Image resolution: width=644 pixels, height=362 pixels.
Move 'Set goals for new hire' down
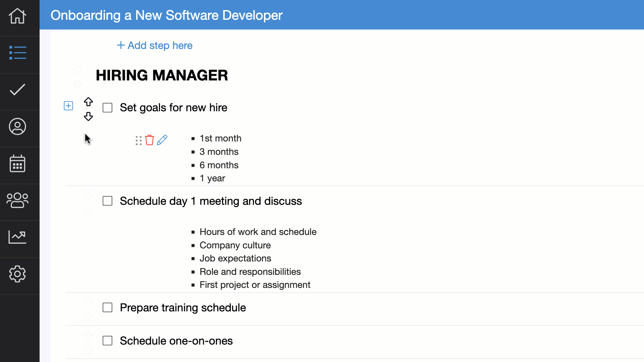pos(88,116)
